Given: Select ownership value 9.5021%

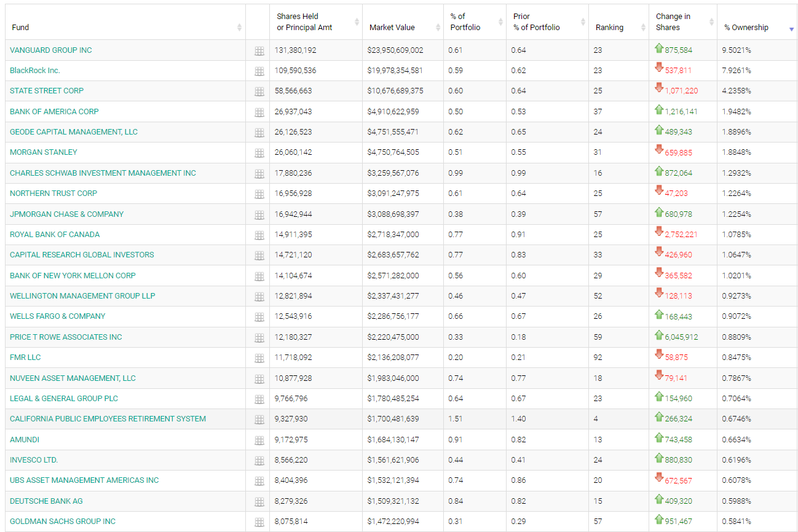Looking at the screenshot, I should pos(737,50).
